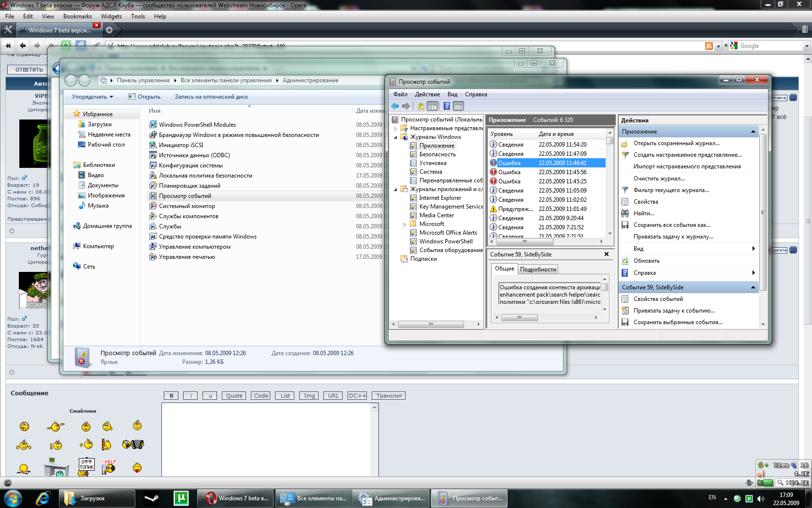
Task: Click 'Очистить журнал...' action link
Action: pos(659,179)
